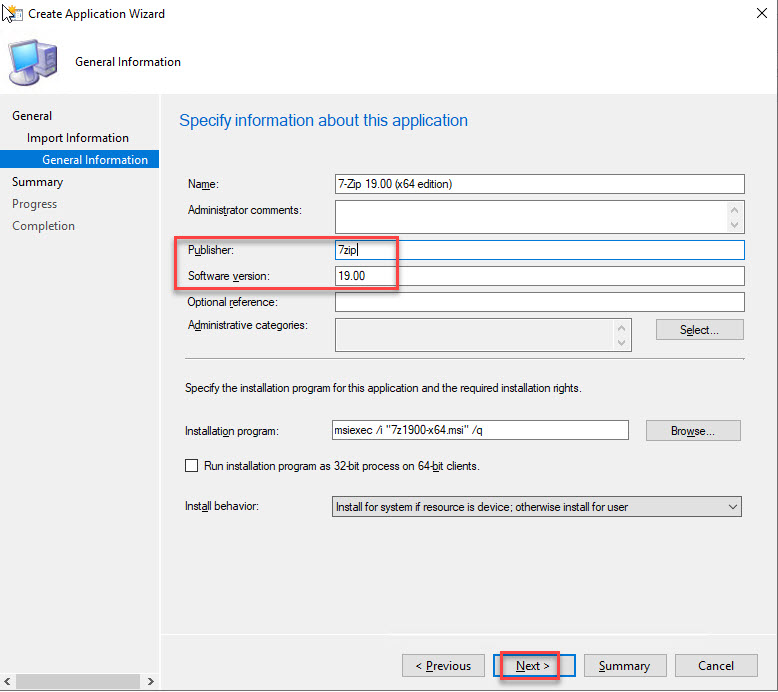The image size is (778, 692).
Task: Click the Next button
Action: [533, 666]
